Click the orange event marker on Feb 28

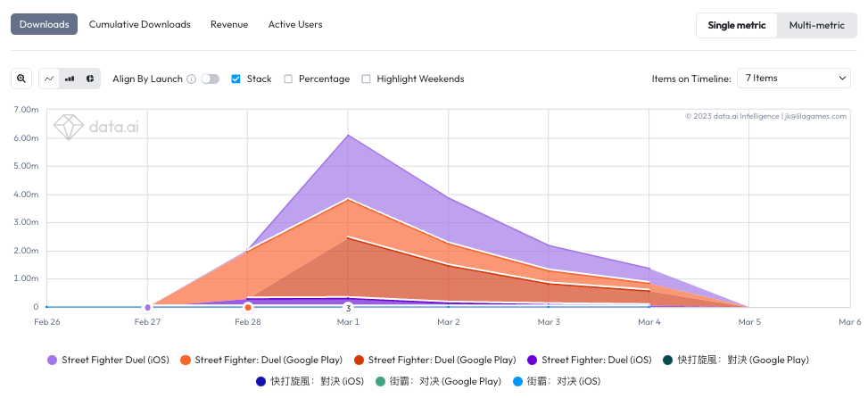click(248, 307)
